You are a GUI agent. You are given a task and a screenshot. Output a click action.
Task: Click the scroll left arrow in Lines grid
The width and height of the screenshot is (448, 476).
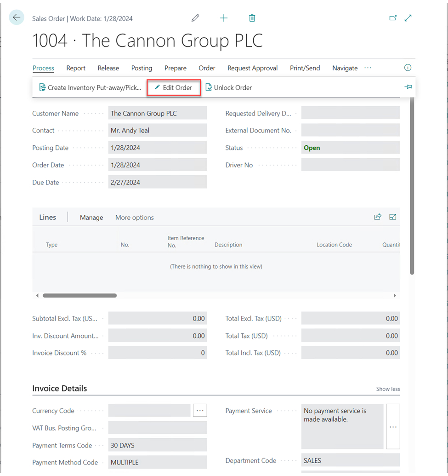[x=37, y=295]
